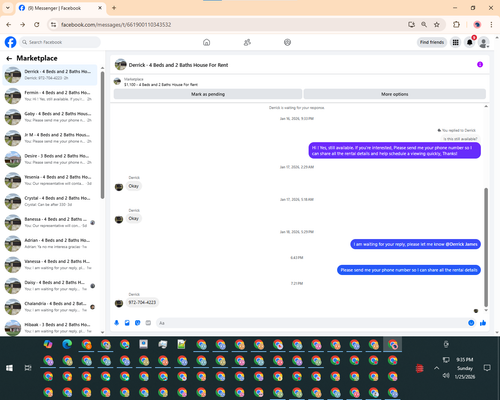Open the Extensions puzzle icon

point(456,25)
